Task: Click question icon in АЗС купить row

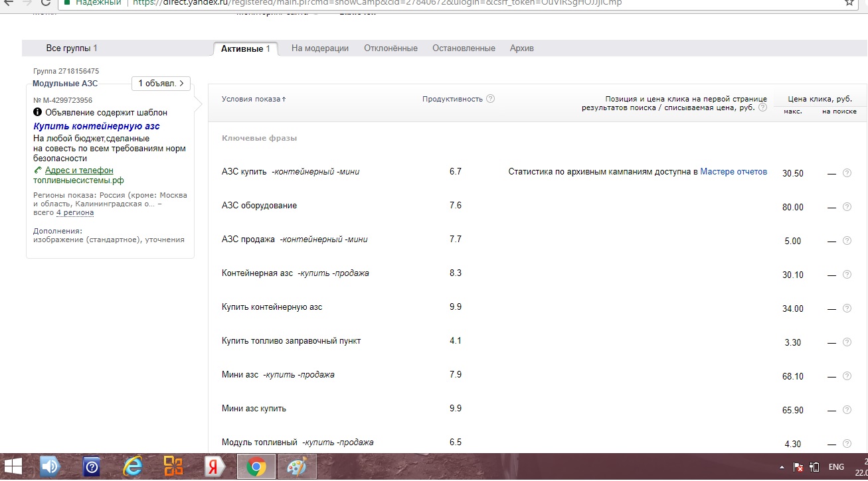Action: tap(847, 173)
